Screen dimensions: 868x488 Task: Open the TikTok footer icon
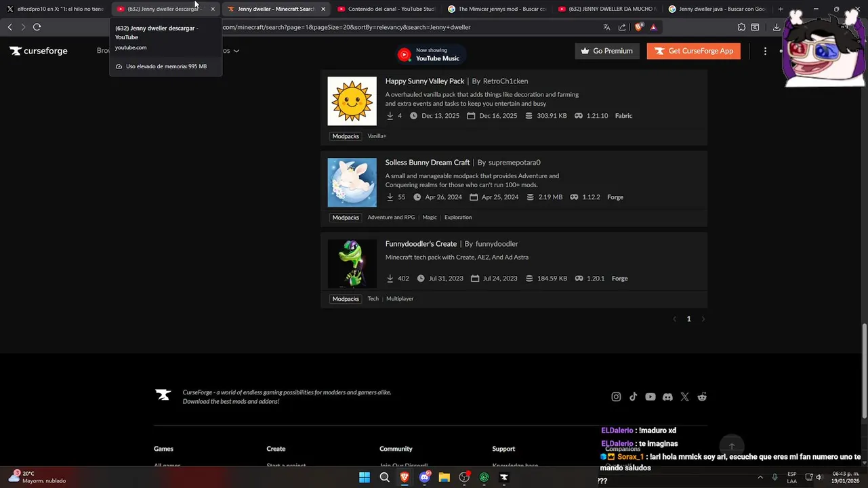point(633,396)
